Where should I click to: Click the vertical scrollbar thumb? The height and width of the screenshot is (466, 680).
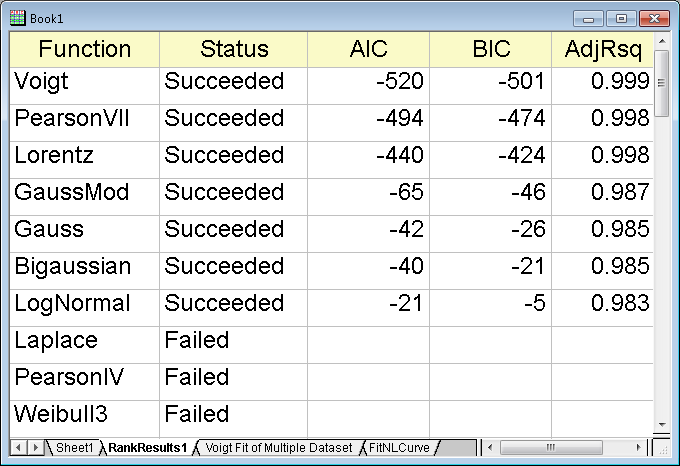click(661, 83)
